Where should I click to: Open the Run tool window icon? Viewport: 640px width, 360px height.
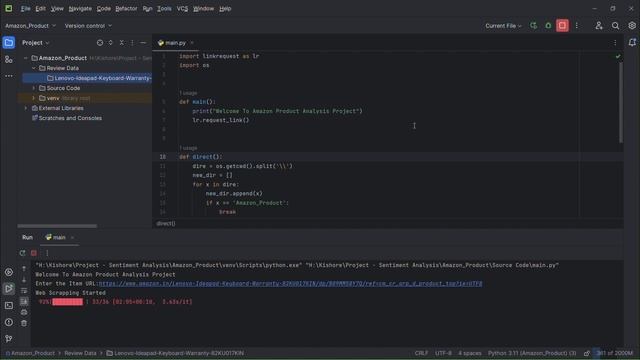pyautogui.click(x=9, y=289)
